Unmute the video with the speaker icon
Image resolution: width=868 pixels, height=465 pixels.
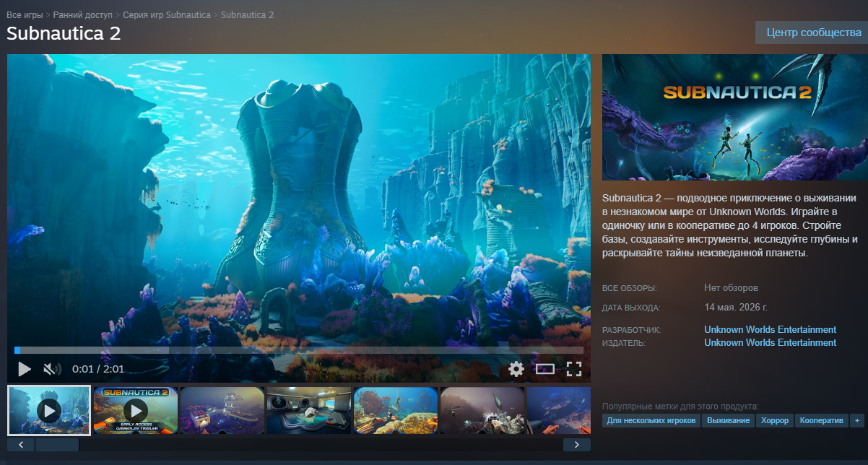[x=52, y=369]
